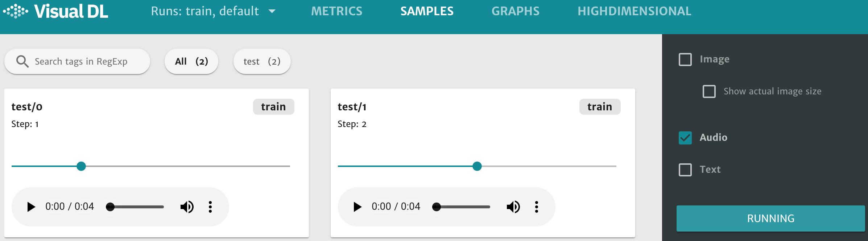
Task: Focus the Search tags in RegExp field
Action: (87, 61)
